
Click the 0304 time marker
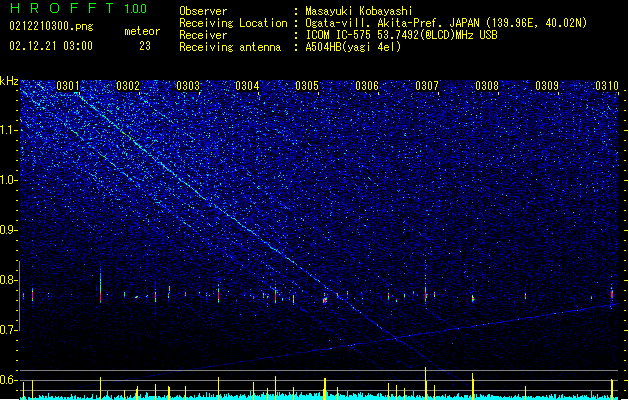pyautogui.click(x=247, y=86)
